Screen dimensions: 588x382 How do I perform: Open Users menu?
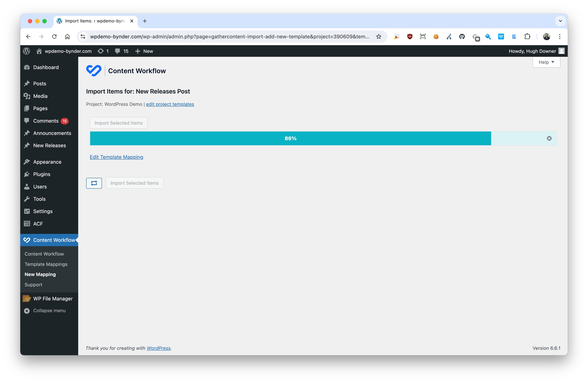point(49,186)
